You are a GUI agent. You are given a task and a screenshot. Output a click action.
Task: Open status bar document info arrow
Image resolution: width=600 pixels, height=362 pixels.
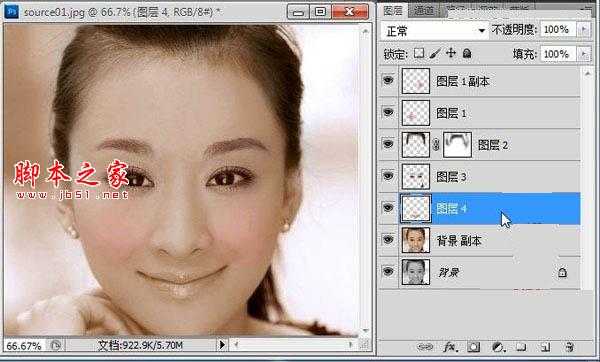[222, 345]
